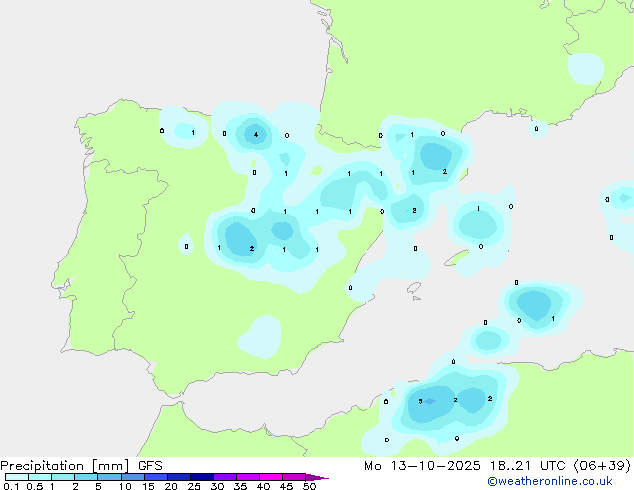Click the "35" legend label
This screenshot has width=634, height=490.
(x=240, y=486)
